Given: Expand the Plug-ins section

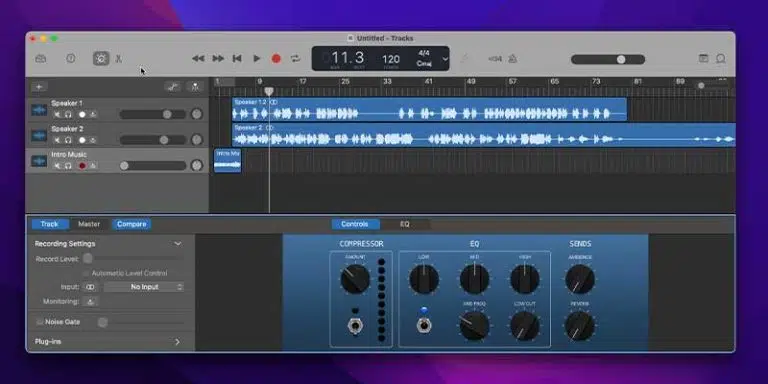Looking at the screenshot, I should tap(177, 342).
